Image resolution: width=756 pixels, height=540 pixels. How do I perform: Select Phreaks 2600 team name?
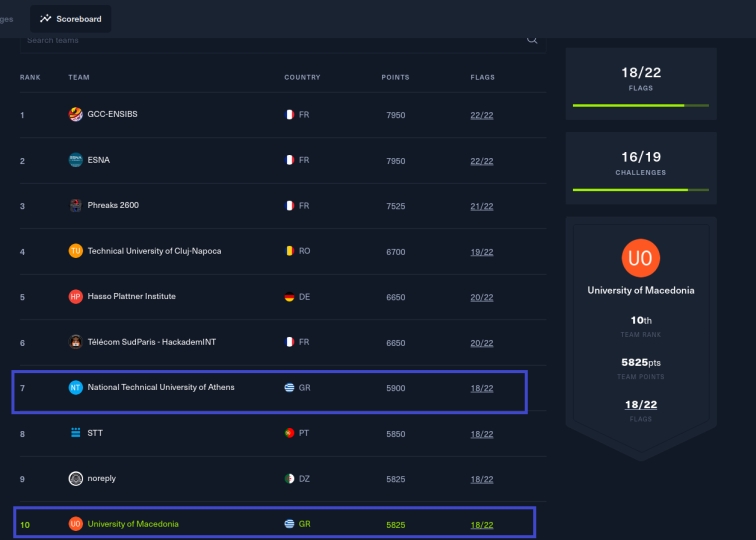pyautogui.click(x=113, y=205)
